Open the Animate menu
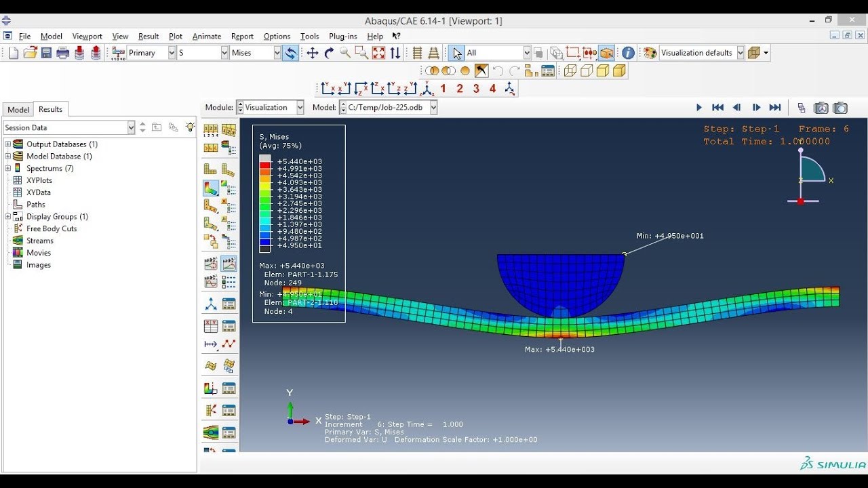 pyautogui.click(x=207, y=37)
